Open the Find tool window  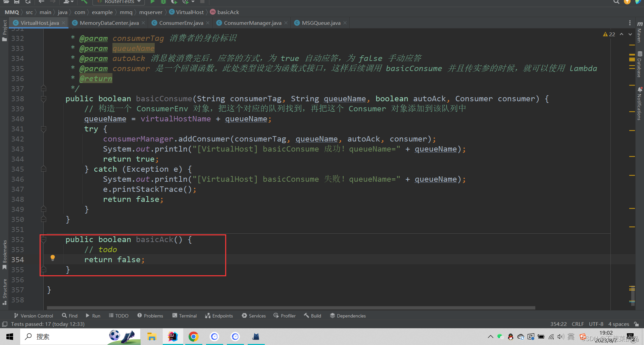pyautogui.click(x=70, y=316)
